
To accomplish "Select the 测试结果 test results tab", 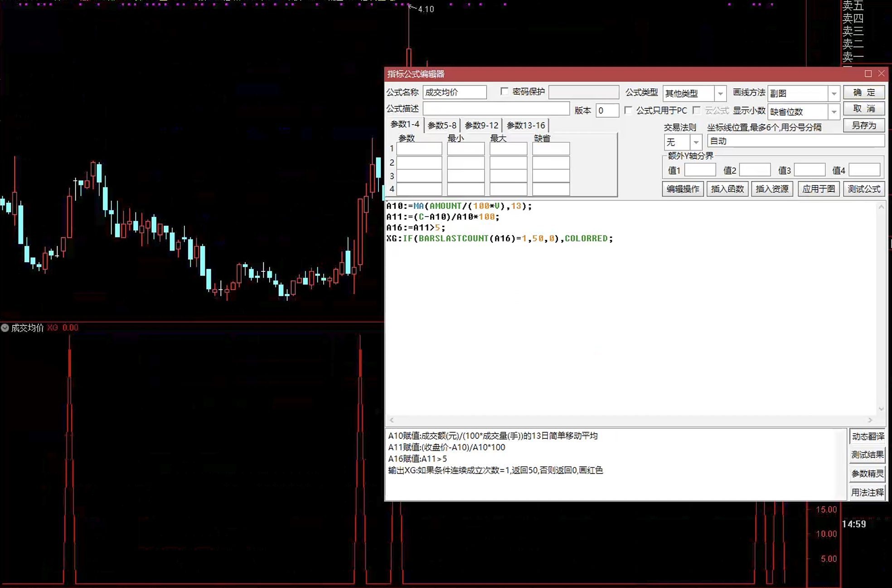I will [868, 455].
